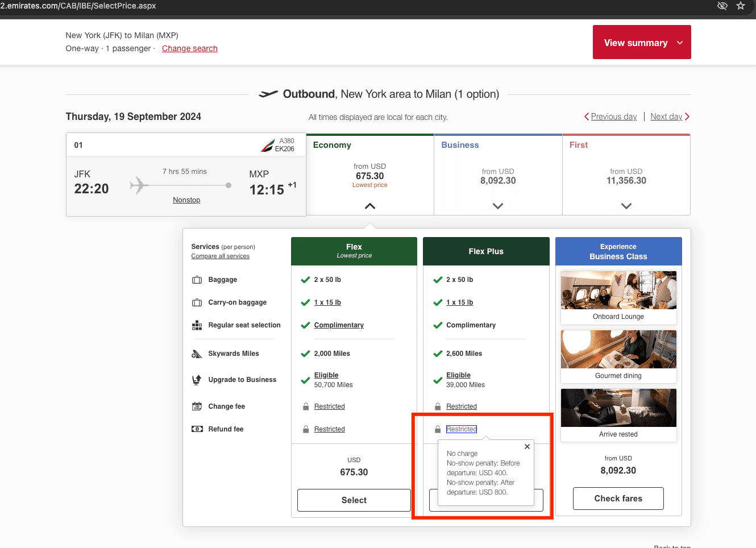Viewport: 756px width, 548px height.
Task: Click the bookmark star icon in address bar
Action: (x=740, y=6)
